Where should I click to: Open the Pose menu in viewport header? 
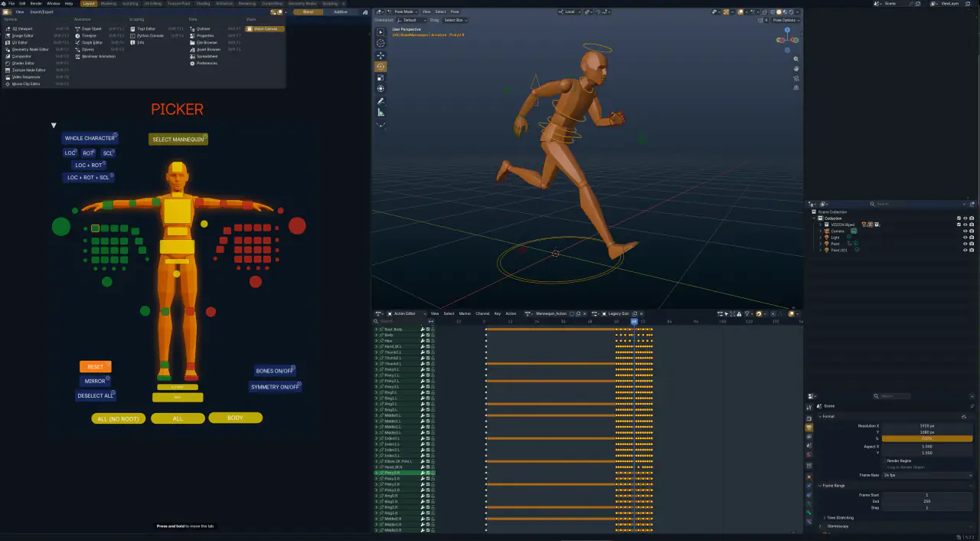click(x=455, y=11)
